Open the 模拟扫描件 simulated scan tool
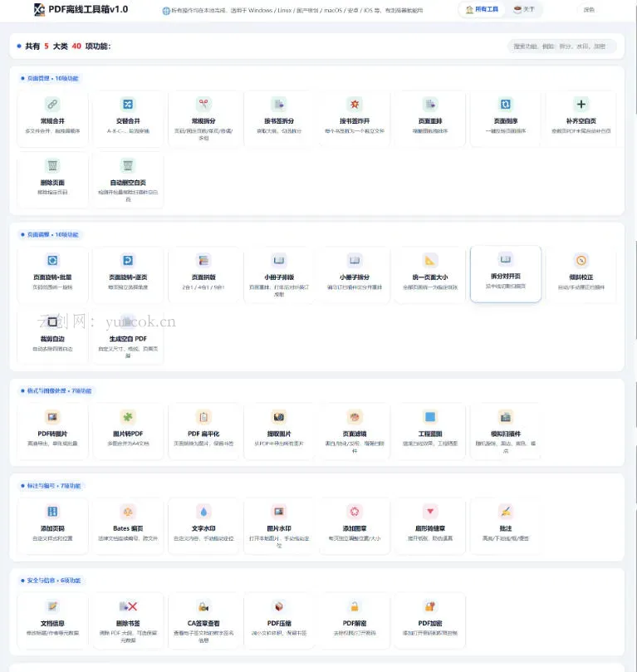The width and height of the screenshot is (637, 672). [x=506, y=432]
